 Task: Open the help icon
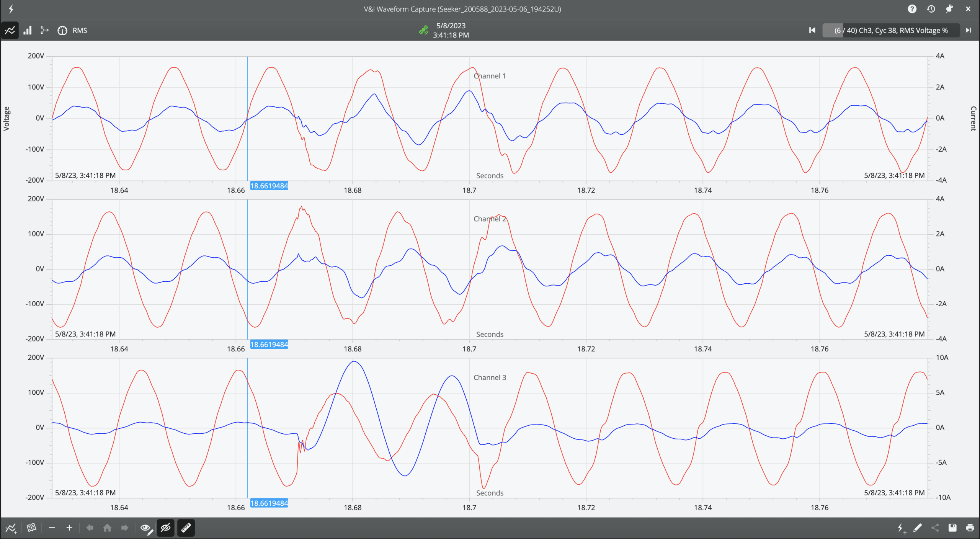912,9
